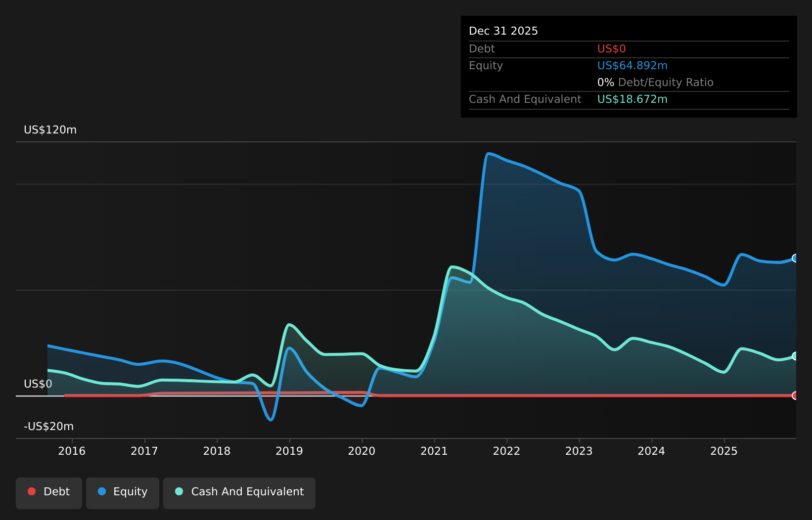
Task: Click the Cash And Equivalent tooltip row label
Action: coord(525,99)
